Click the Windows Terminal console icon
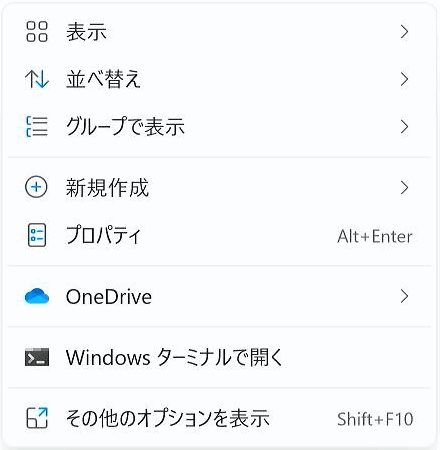The width and height of the screenshot is (440, 450). tap(37, 357)
